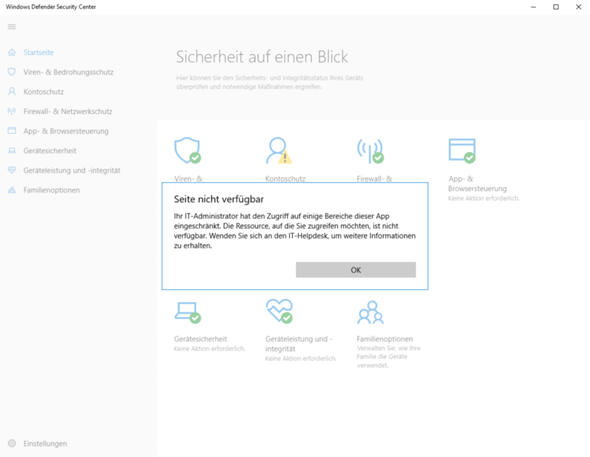590x457 pixels.
Task: Click the Gerätesicherheit tile label
Action: (x=200, y=339)
